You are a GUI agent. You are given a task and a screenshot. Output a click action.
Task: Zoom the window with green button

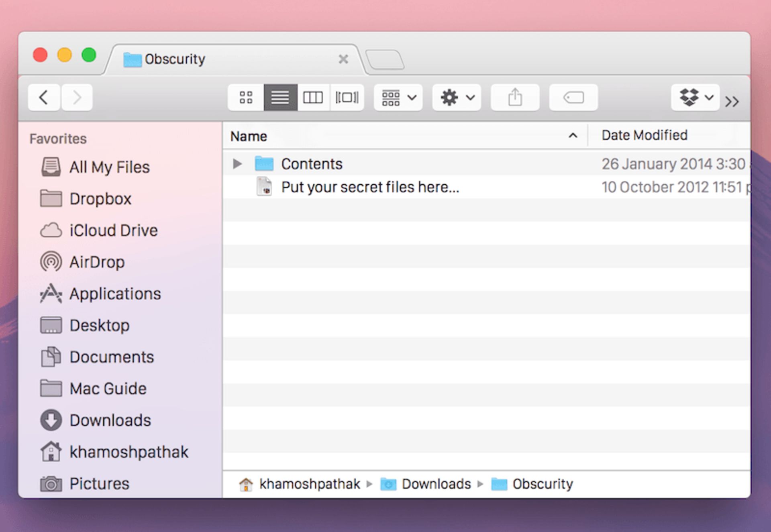coord(89,55)
